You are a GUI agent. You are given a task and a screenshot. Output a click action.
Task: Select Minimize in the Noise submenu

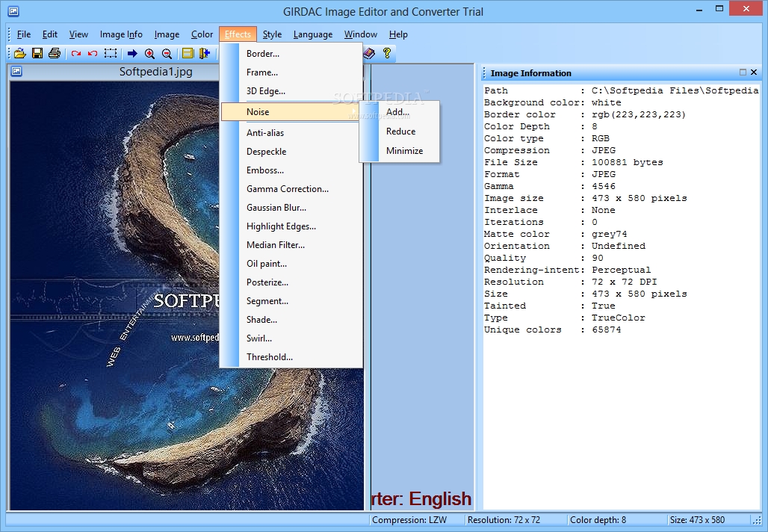tap(404, 151)
